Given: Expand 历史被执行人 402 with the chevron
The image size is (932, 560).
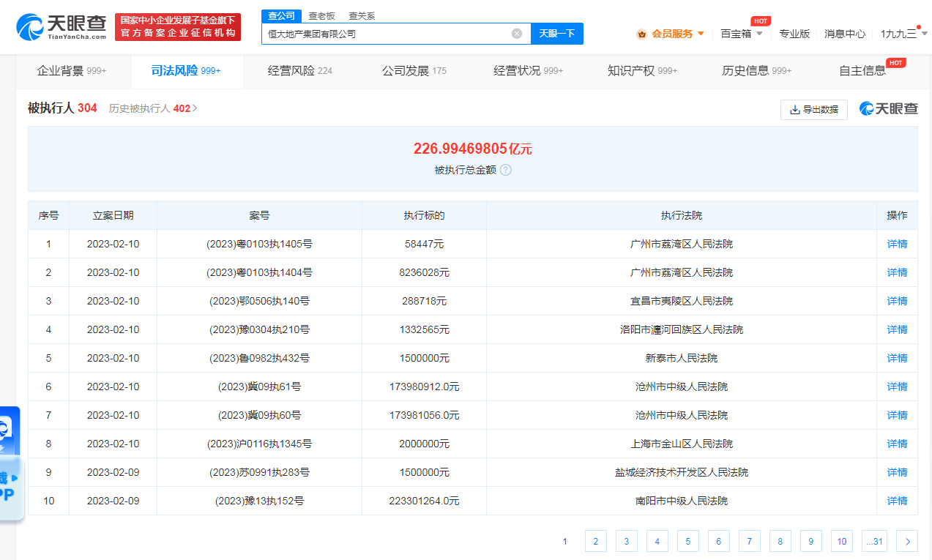Looking at the screenshot, I should 195,108.
